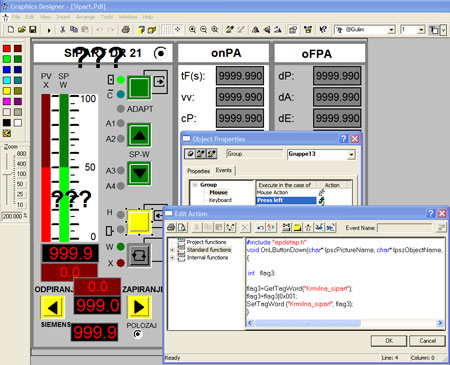This screenshot has width=450, height=365.
Task: Create a new picture with New icon
Action: [11, 30]
